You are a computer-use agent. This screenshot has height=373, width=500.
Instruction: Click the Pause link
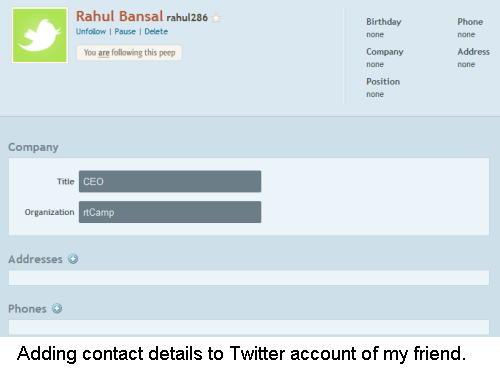pyautogui.click(x=125, y=31)
